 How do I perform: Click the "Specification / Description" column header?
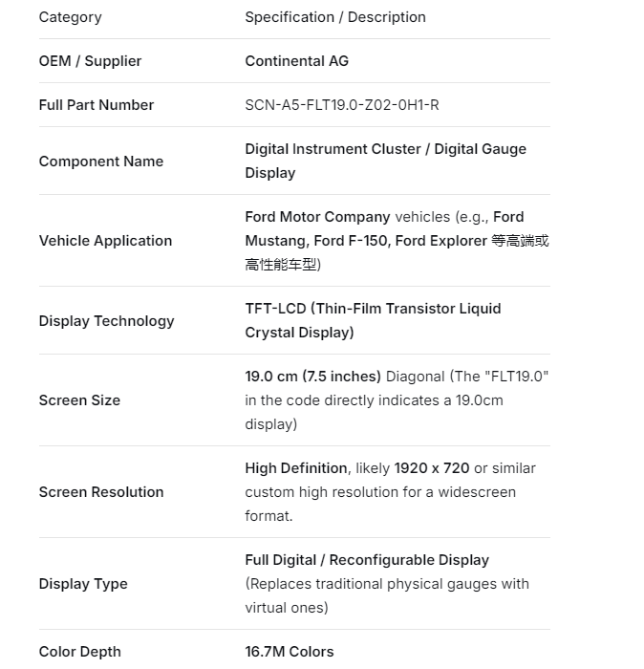335,17
